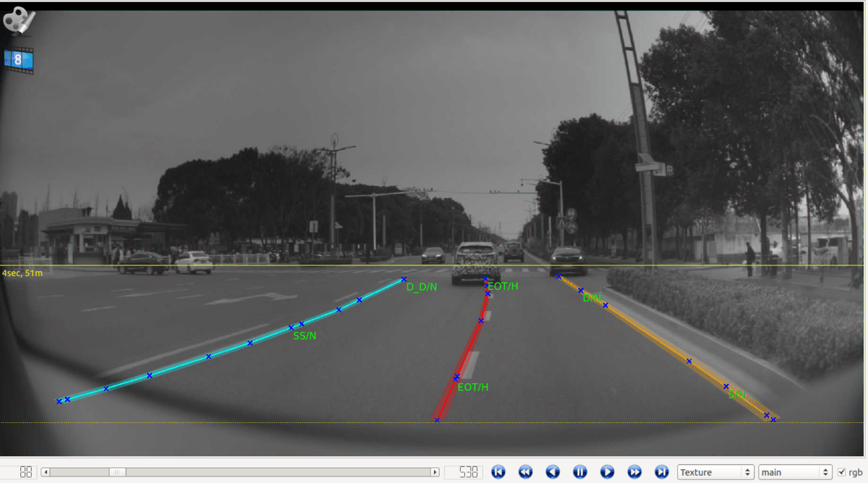
Task: Click the red lane line's bottom endpoint marker
Action: pyautogui.click(x=436, y=419)
